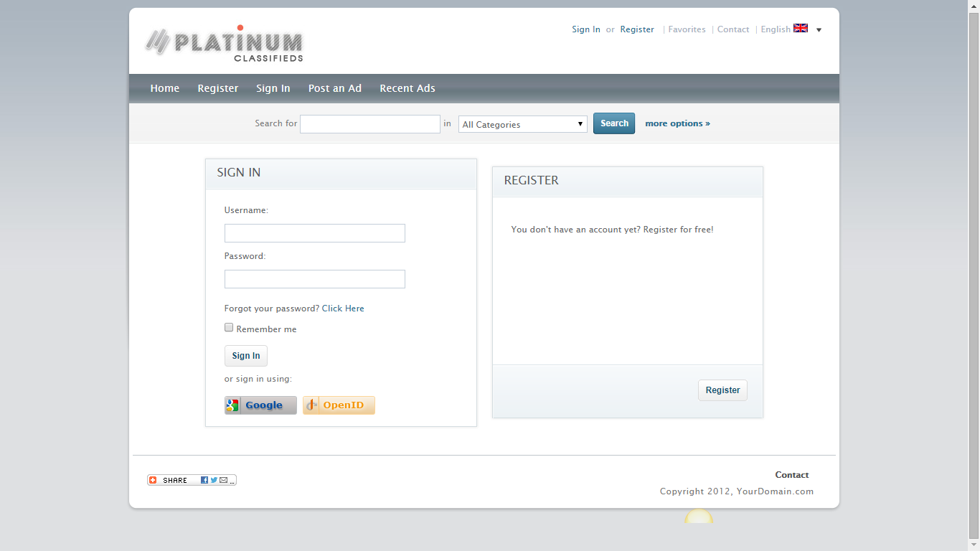
Task: Click the forgot password Click Here link
Action: pos(343,309)
